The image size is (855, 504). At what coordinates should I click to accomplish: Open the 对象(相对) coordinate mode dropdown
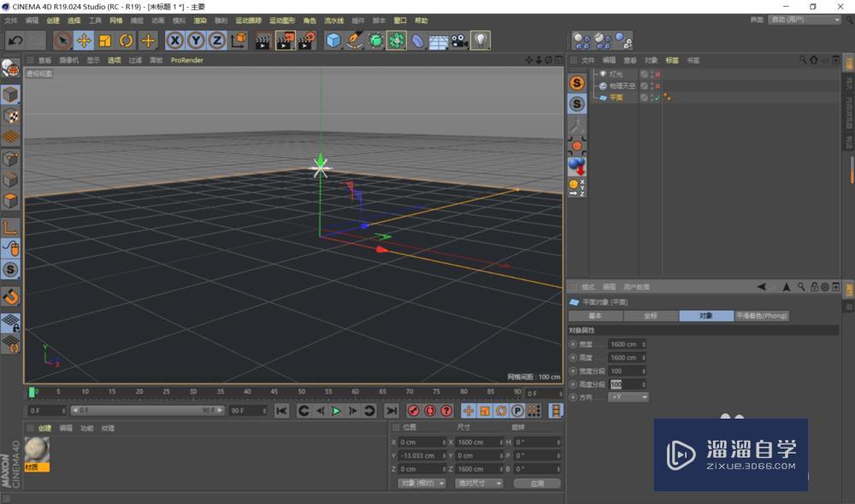(x=422, y=483)
